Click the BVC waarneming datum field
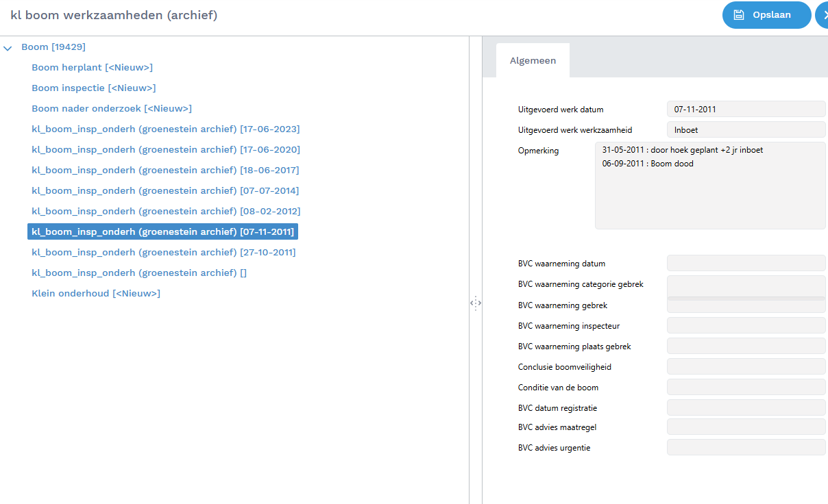Screen dimensions: 828x504 click(745, 264)
